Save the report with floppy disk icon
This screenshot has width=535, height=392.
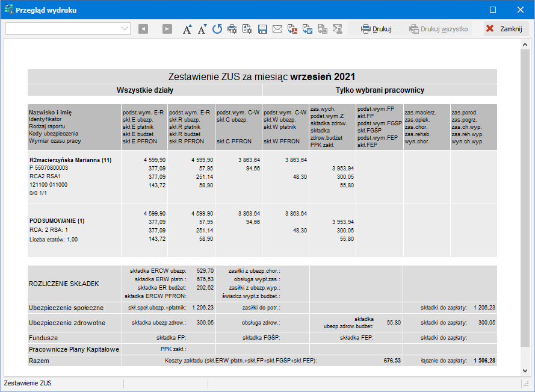tap(262, 29)
